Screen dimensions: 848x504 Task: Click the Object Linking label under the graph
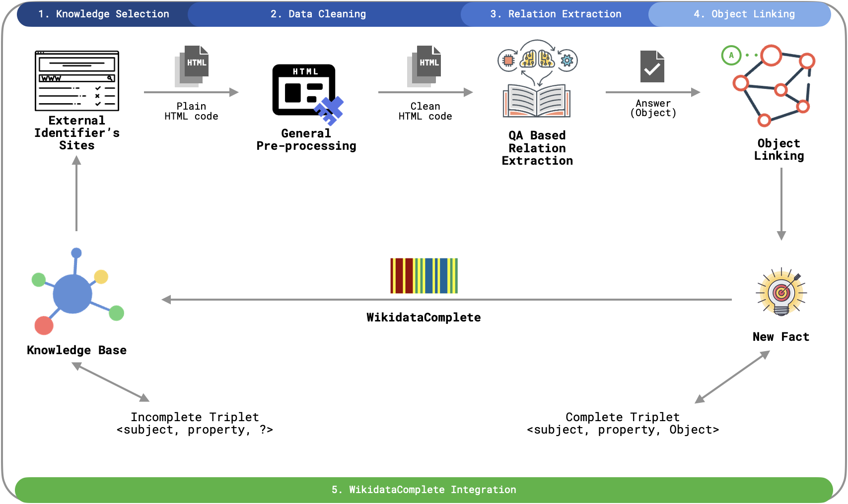click(x=779, y=149)
